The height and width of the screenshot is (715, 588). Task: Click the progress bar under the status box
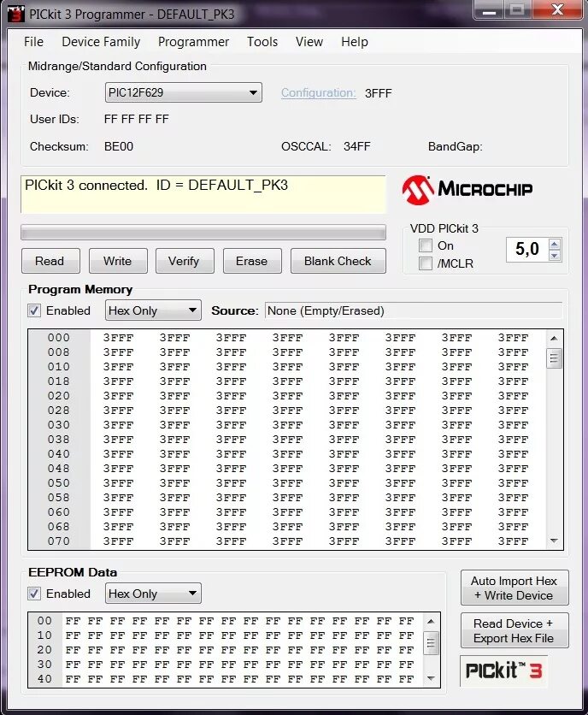click(x=203, y=232)
